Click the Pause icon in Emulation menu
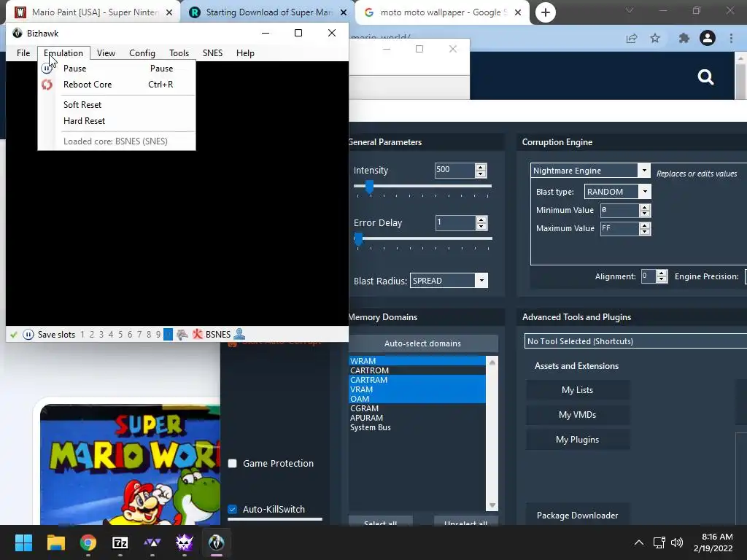This screenshot has height=560, width=747. pos(46,69)
